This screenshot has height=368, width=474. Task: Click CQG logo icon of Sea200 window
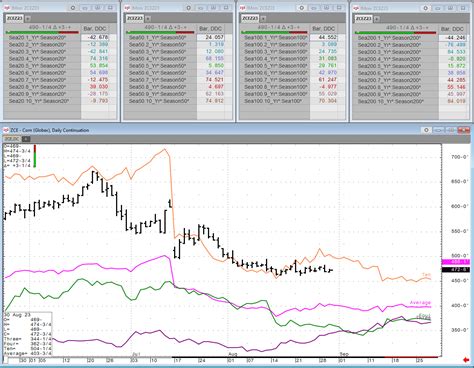(356, 8)
